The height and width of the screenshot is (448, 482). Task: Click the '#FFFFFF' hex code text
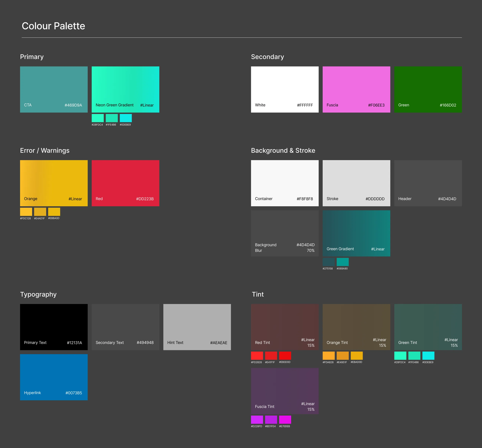305,105
